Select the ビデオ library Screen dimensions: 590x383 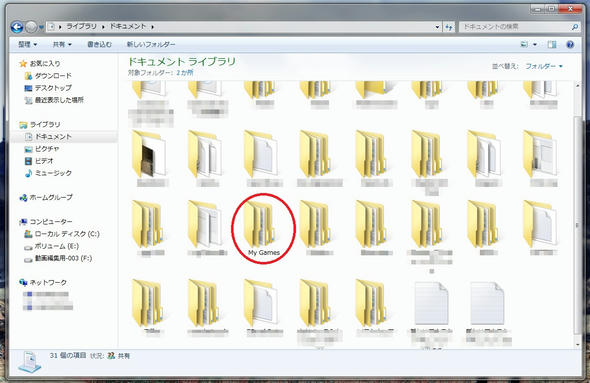(x=44, y=161)
